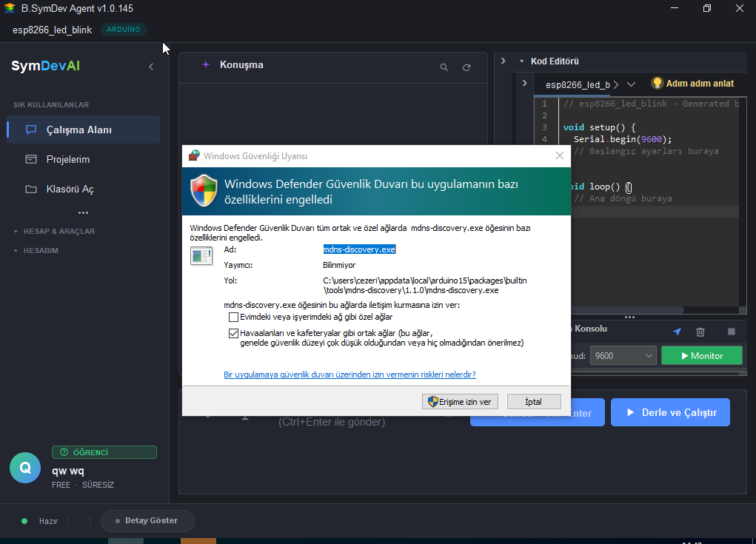Image resolution: width=756 pixels, height=544 pixels.
Task: Click the Serial.begin(9600) code line
Action: point(623,139)
